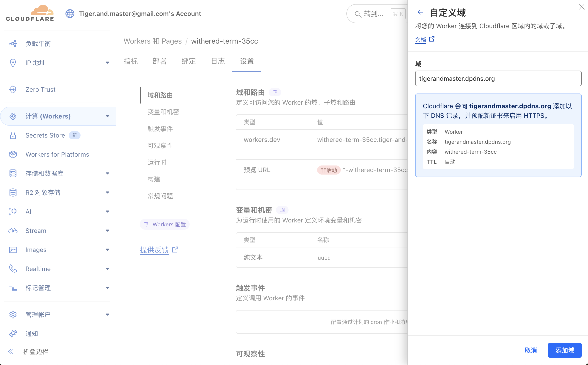This screenshot has height=365, width=588.
Task: Jump to 运行时 settings section
Action: [x=157, y=162]
